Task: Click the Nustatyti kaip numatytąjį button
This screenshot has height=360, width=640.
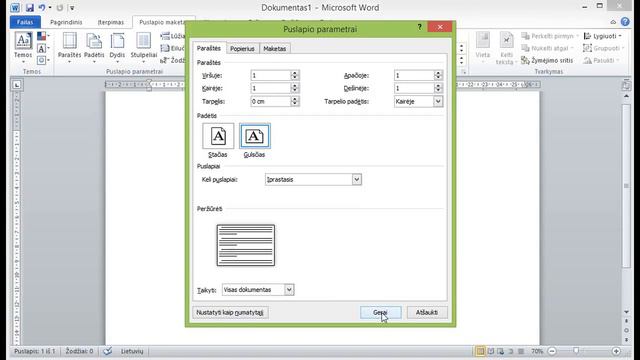Action: click(x=230, y=313)
